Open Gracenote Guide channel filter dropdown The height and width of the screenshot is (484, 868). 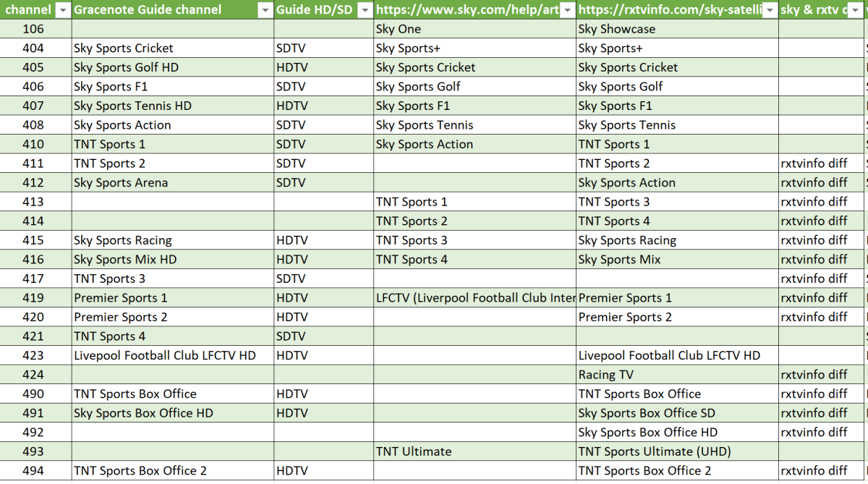pyautogui.click(x=264, y=10)
